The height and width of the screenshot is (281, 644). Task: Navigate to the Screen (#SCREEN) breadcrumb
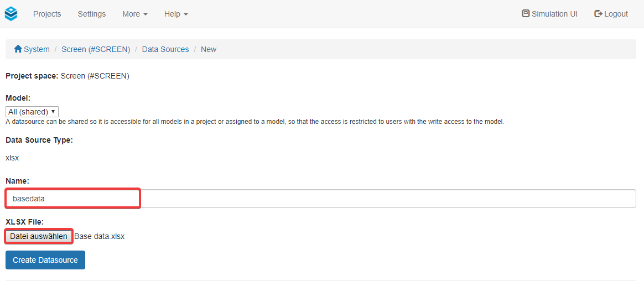(96, 49)
